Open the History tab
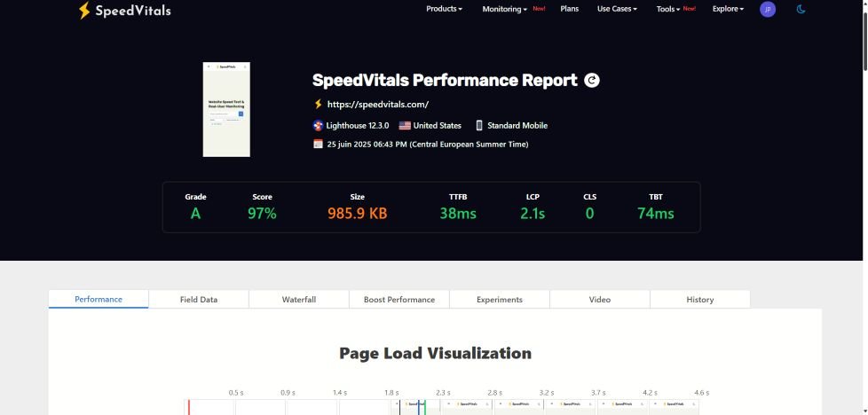The width and height of the screenshot is (868, 415). [699, 300]
